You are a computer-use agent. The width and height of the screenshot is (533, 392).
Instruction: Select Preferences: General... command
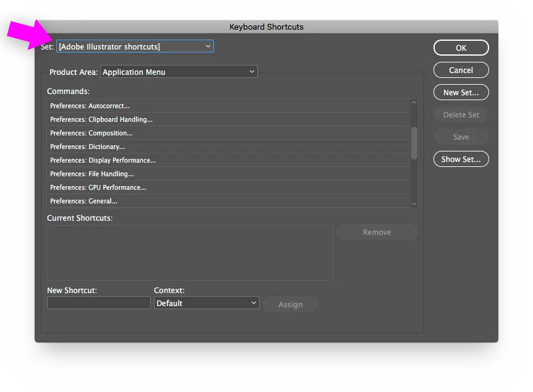click(229, 201)
